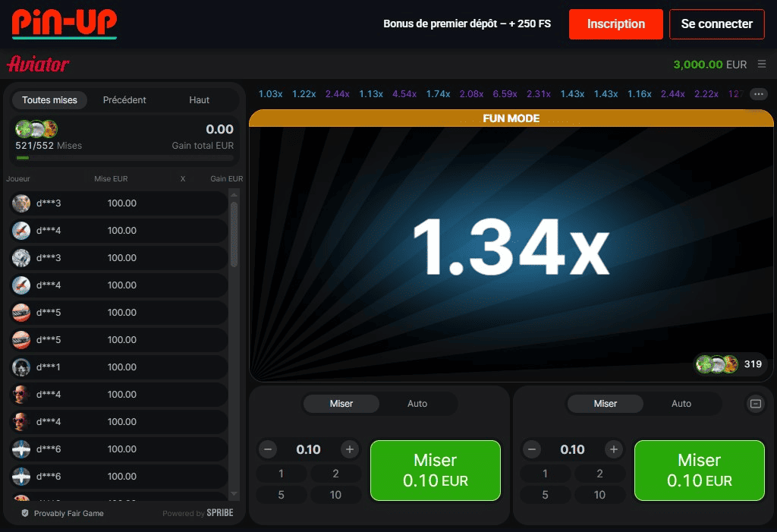Click scrollbar up arrow in bets list
This screenshot has width=777, height=532.
pyautogui.click(x=234, y=195)
